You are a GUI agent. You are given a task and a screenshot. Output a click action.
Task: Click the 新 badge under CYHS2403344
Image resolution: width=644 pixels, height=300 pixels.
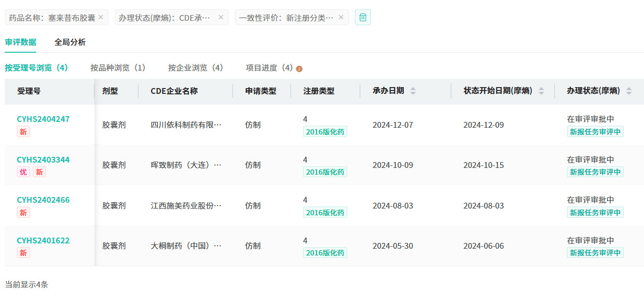click(39, 172)
